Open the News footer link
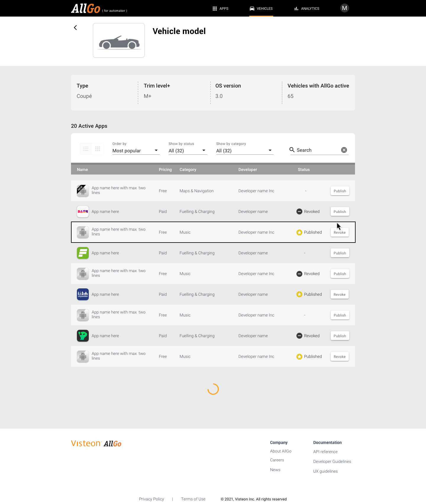 (x=275, y=470)
